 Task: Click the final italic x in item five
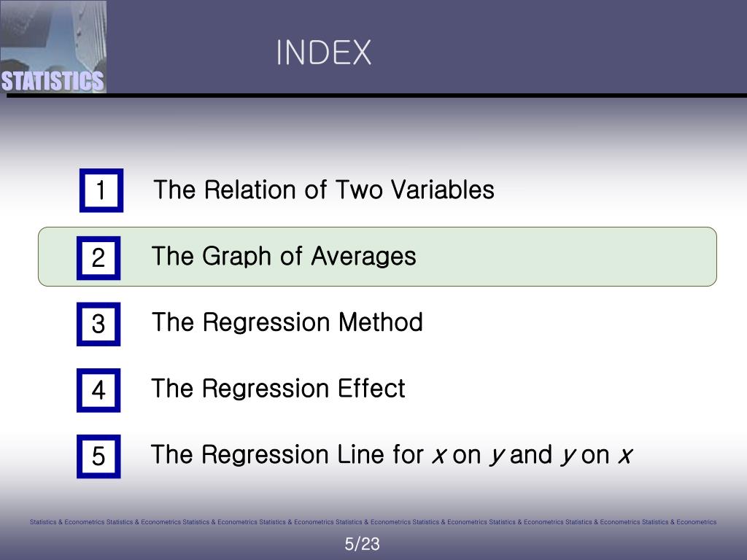click(624, 456)
